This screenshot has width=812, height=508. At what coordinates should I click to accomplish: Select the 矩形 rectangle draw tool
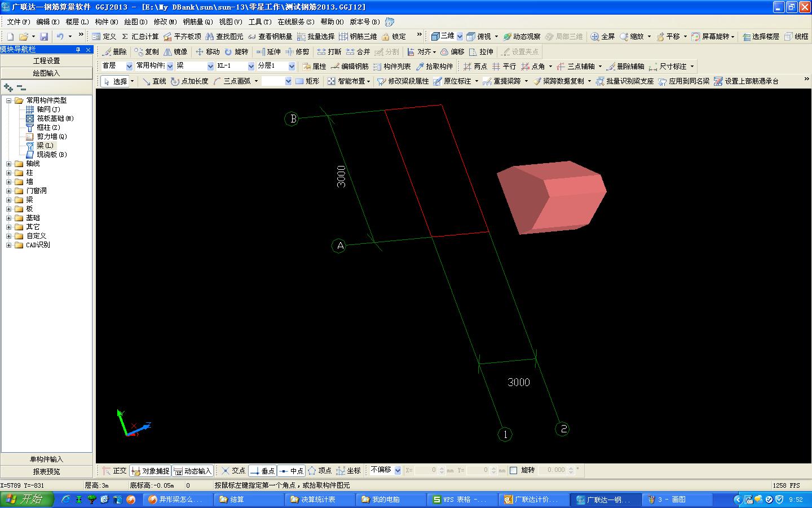(x=307, y=81)
